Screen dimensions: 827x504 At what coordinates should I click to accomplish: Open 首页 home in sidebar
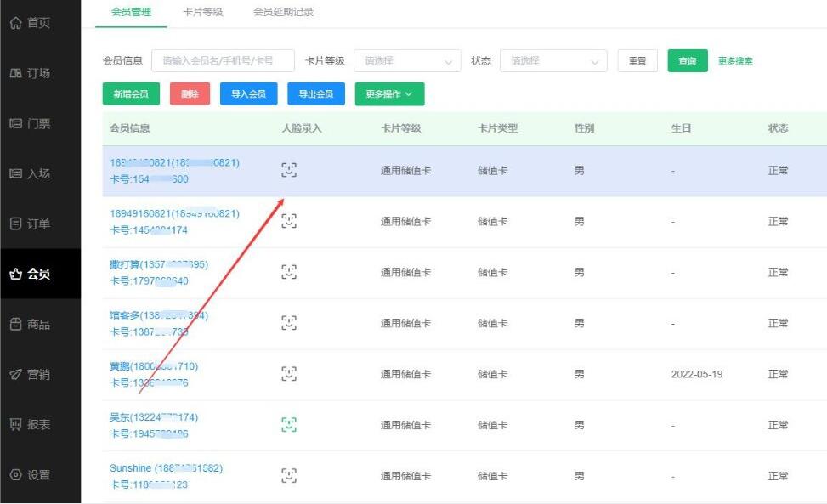pyautogui.click(x=31, y=23)
